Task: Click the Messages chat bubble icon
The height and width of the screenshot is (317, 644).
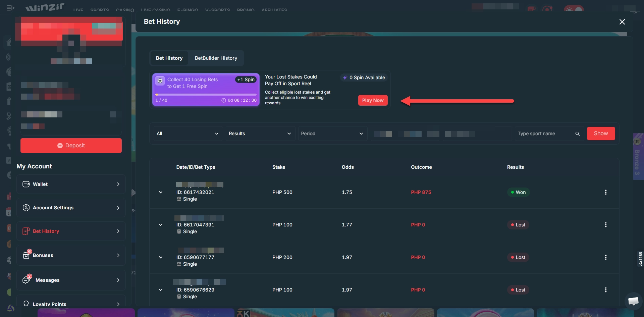Action: coord(26,279)
